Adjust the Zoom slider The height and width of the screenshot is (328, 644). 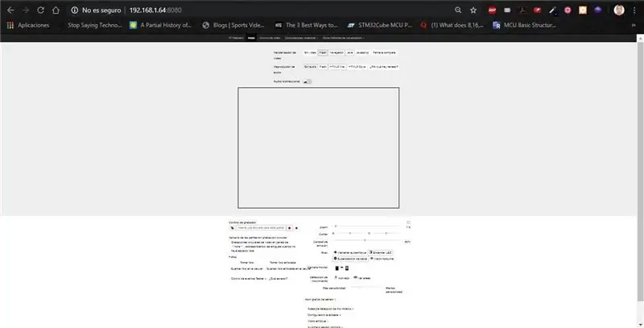pyautogui.click(x=368, y=226)
